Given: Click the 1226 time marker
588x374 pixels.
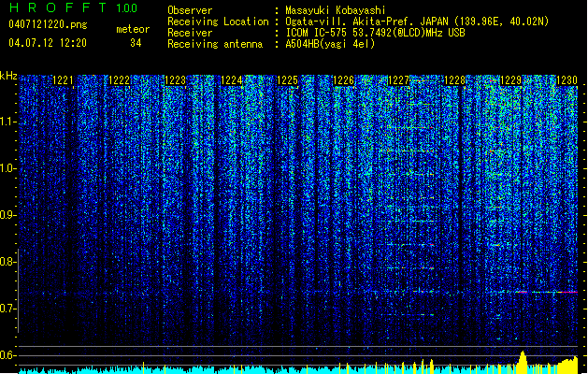Looking at the screenshot, I should point(343,80).
